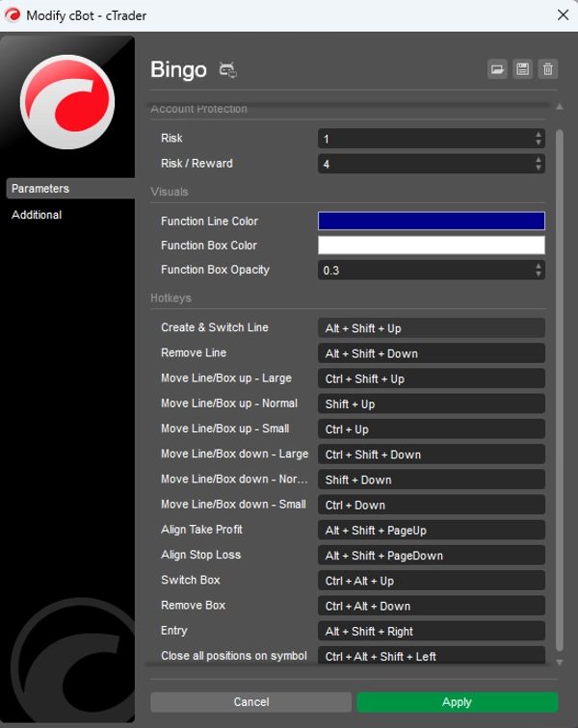Click the green Apply button
The width and height of the screenshot is (578, 728).
point(458,702)
